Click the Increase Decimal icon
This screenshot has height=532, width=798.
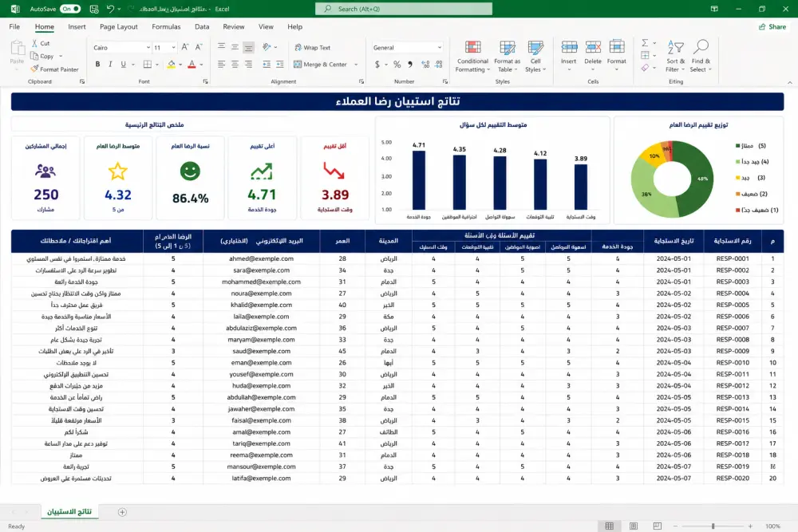click(x=425, y=64)
